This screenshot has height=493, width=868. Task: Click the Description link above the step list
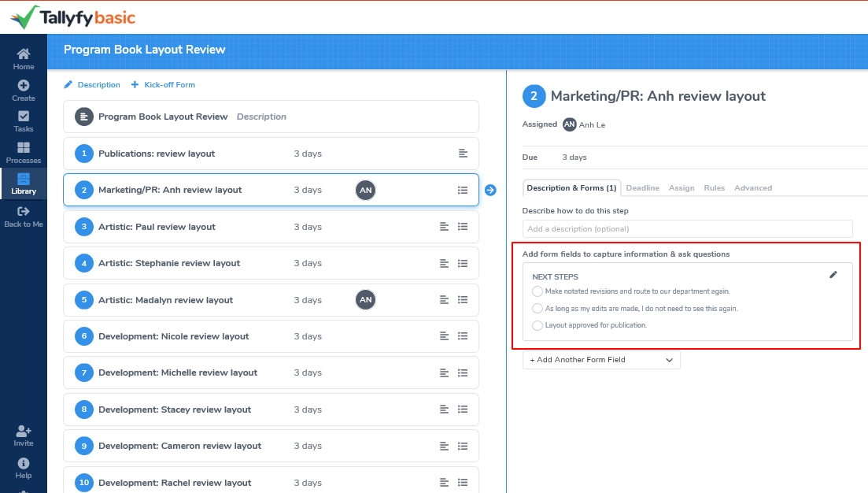coord(98,84)
